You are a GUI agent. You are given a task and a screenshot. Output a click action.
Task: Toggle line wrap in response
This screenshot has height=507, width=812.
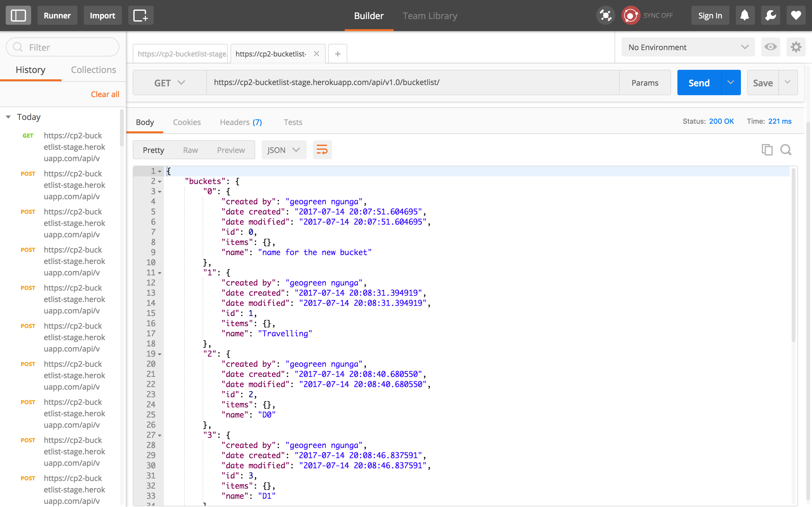click(x=322, y=149)
